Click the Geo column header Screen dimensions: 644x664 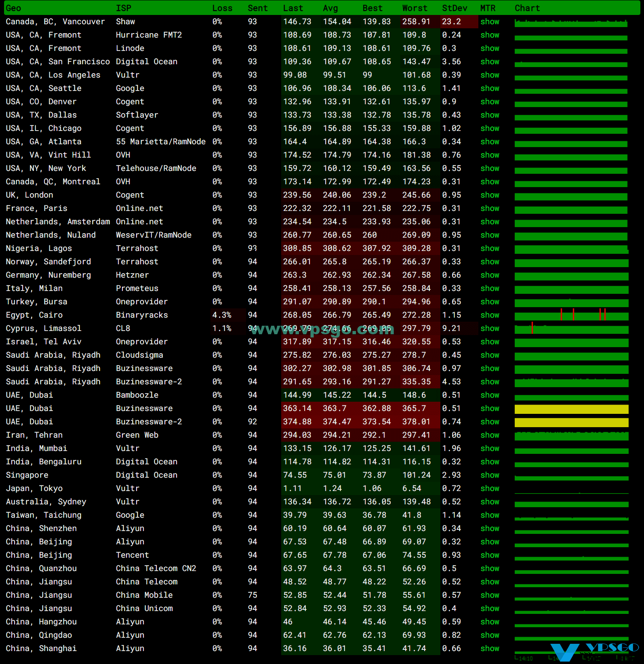click(13, 8)
